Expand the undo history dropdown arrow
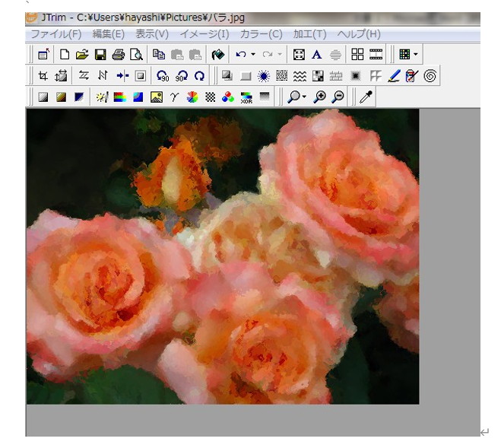The image size is (501, 448). tap(252, 55)
